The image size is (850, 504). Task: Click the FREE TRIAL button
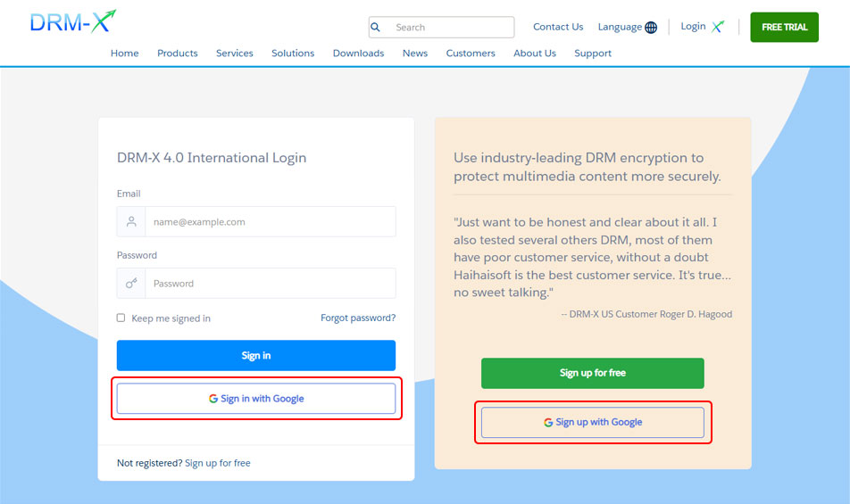click(784, 28)
